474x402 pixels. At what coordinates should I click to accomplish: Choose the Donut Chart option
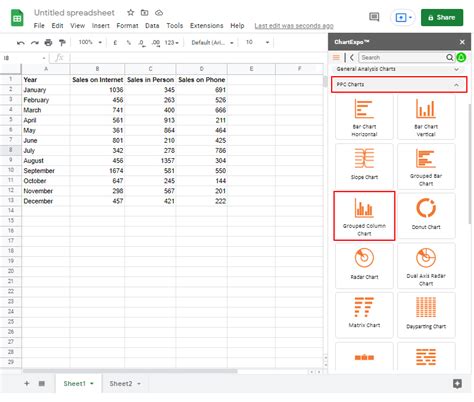(x=426, y=216)
